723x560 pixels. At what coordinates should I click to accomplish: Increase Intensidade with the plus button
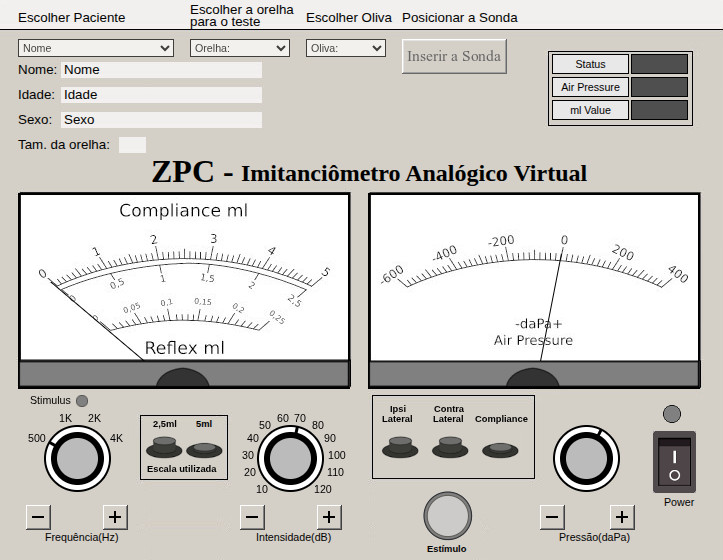pos(329,517)
